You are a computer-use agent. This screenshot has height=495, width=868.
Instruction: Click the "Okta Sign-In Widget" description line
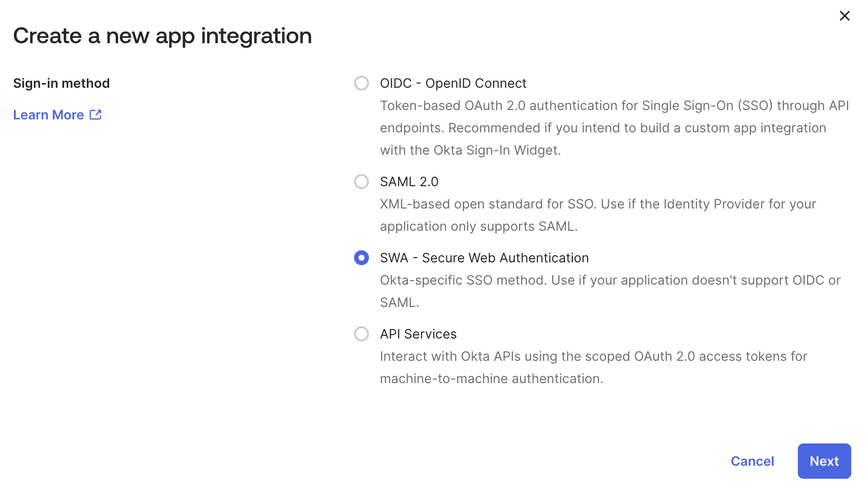coord(470,150)
